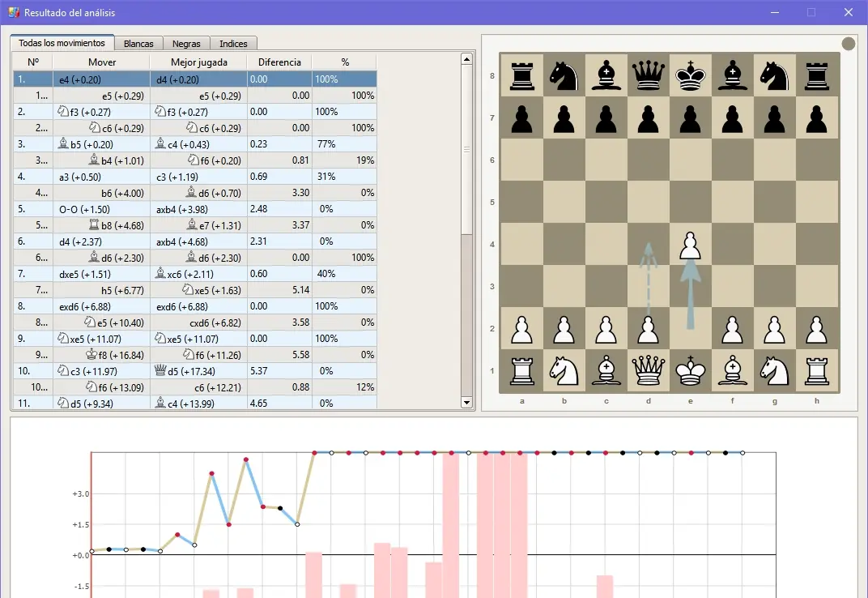Screen dimensions: 868x598
Task: Select the white pawn on a2
Action: (522, 329)
